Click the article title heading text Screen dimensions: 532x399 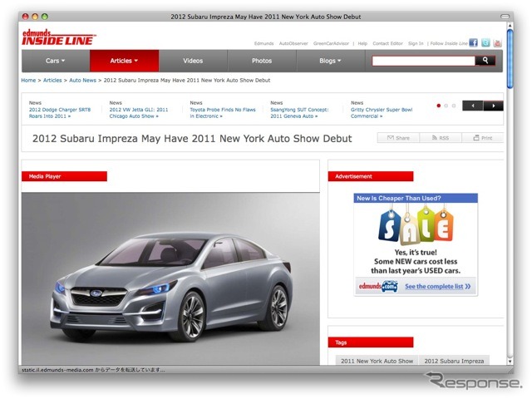(192, 139)
